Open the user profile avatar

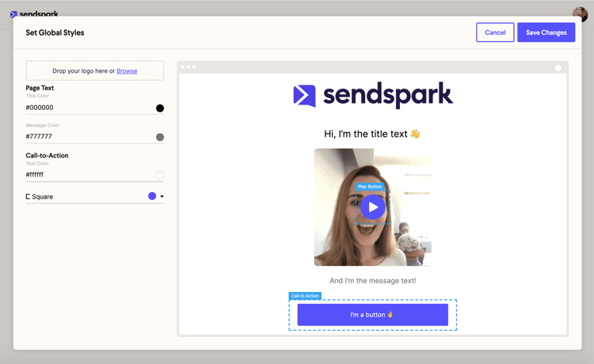coord(580,14)
